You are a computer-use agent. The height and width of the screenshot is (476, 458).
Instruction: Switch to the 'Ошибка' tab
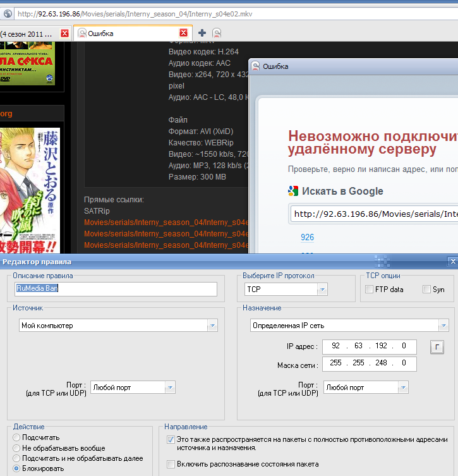(x=133, y=33)
